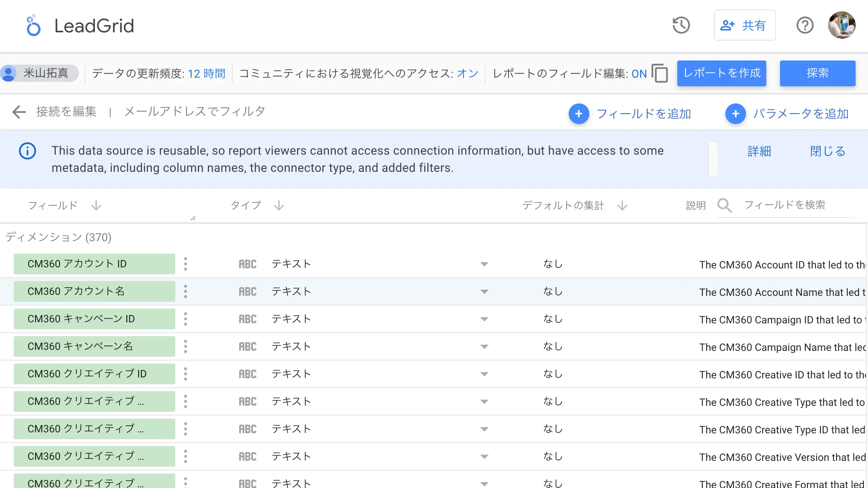Click description 'The CM360 Creative Version that led'
This screenshot has height=488, width=868.
[782, 457]
